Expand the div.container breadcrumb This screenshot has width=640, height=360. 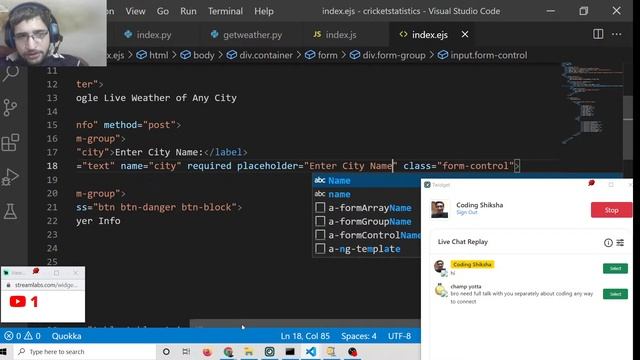(x=260, y=55)
